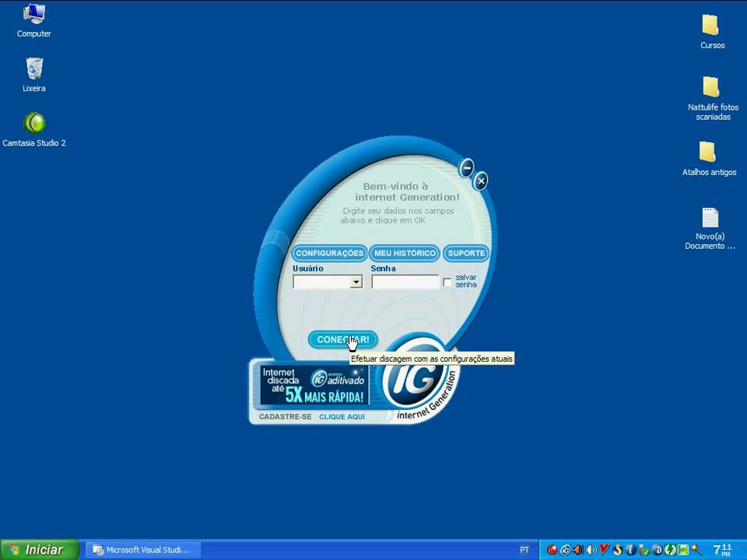Click the 'i' tray icon with green checkmark

pyautogui.click(x=644, y=550)
